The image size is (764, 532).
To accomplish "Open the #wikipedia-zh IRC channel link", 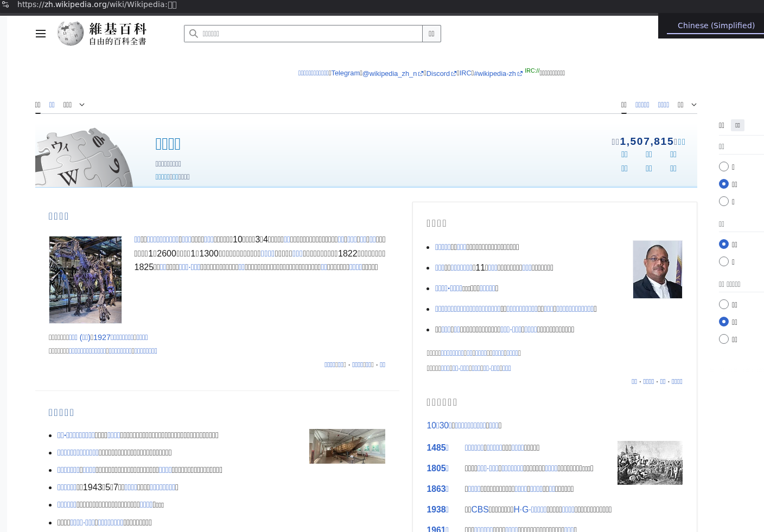I will (x=495, y=74).
